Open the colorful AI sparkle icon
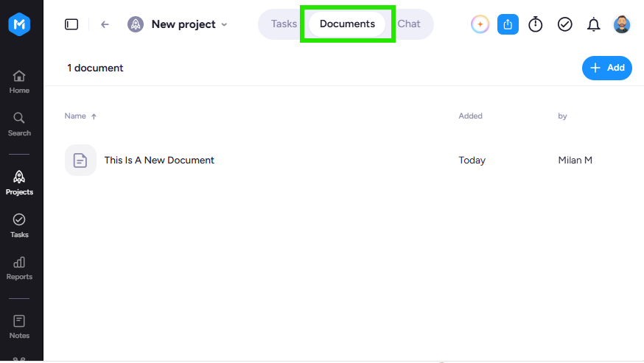 [x=480, y=24]
